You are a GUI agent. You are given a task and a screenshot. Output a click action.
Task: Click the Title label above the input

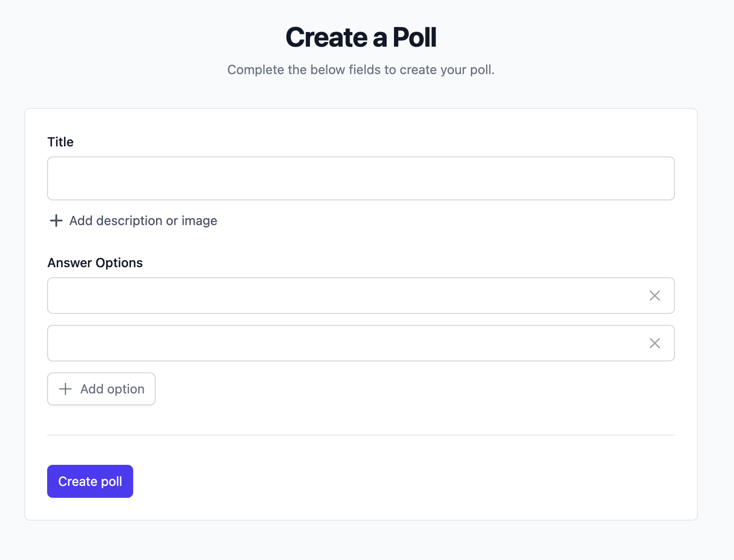coord(61,142)
